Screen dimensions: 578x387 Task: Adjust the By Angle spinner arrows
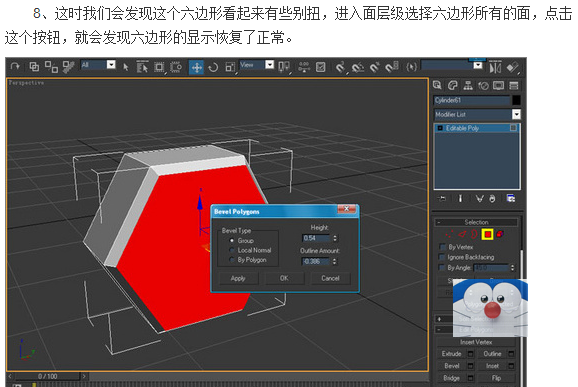tap(512, 268)
